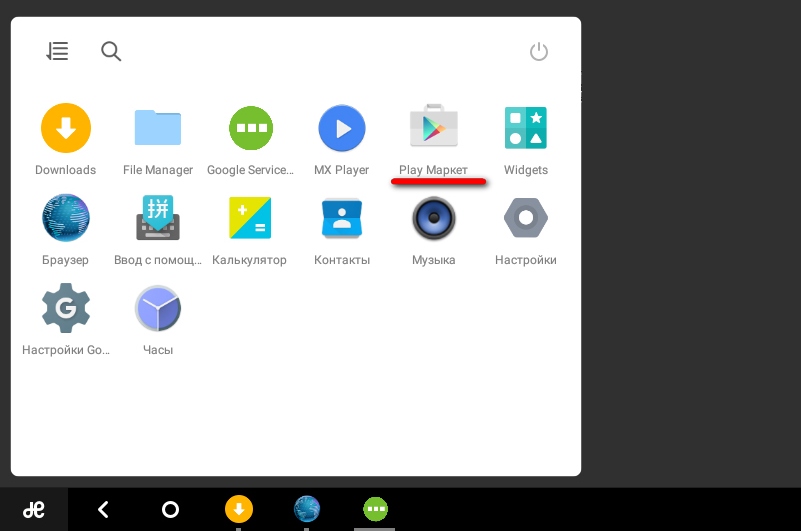This screenshot has width=801, height=531.
Task: Click the "Калькулятор" label text
Action: 249,260
